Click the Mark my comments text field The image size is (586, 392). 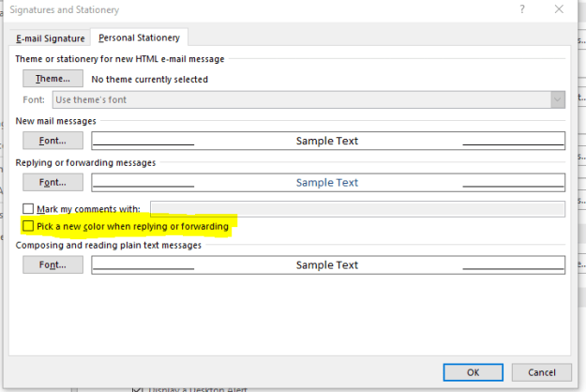click(x=357, y=209)
